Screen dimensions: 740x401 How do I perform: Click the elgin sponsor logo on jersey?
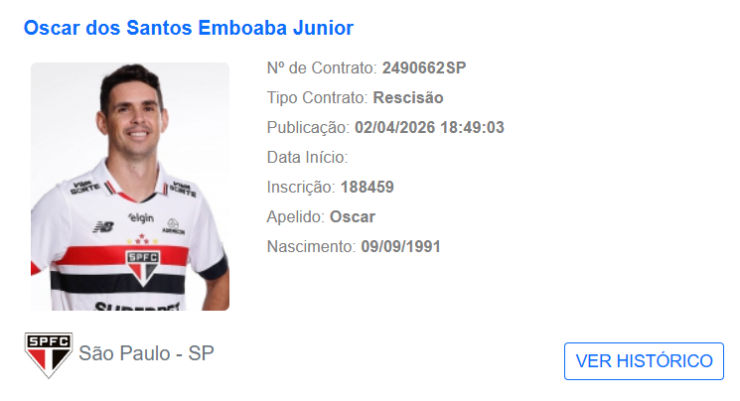pyautogui.click(x=141, y=217)
